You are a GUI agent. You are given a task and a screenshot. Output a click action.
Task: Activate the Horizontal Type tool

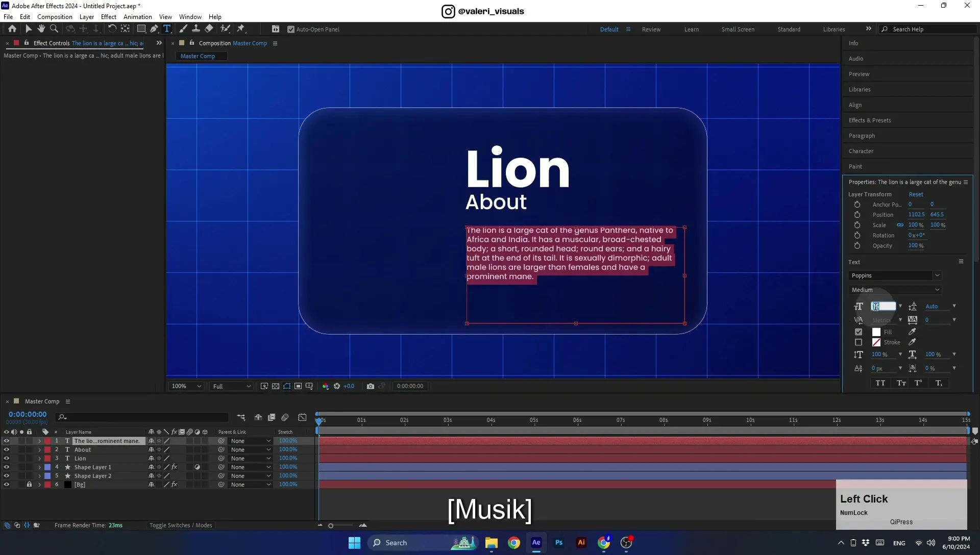point(167,29)
